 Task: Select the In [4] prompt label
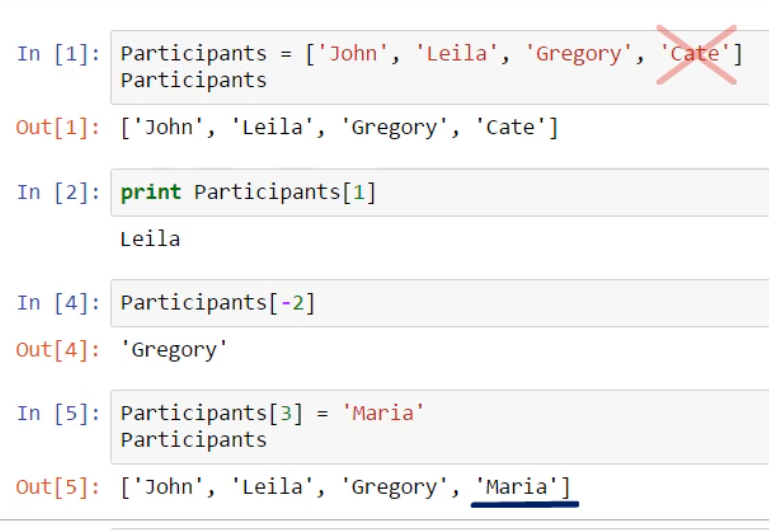(x=58, y=302)
